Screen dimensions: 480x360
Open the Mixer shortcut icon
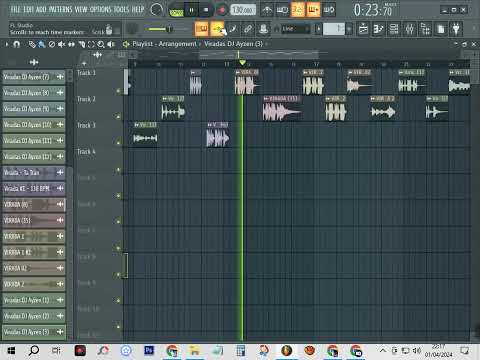pyautogui.click(x=410, y=29)
